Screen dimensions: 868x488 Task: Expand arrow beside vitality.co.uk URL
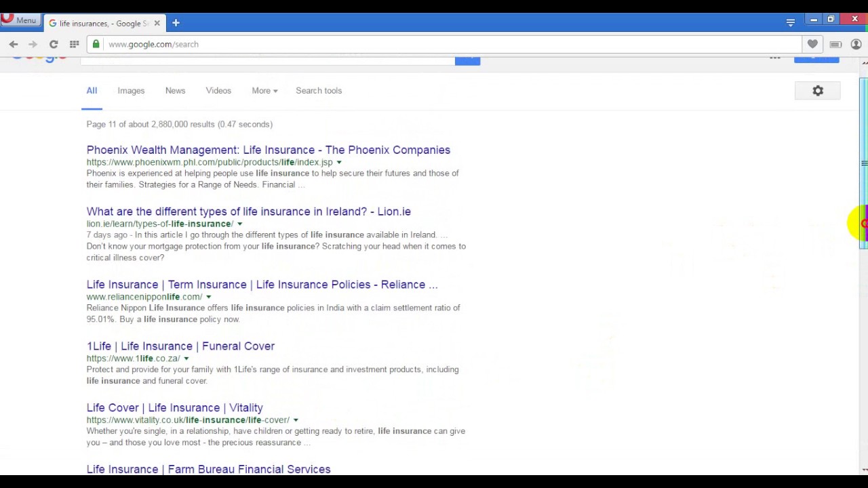pos(296,420)
